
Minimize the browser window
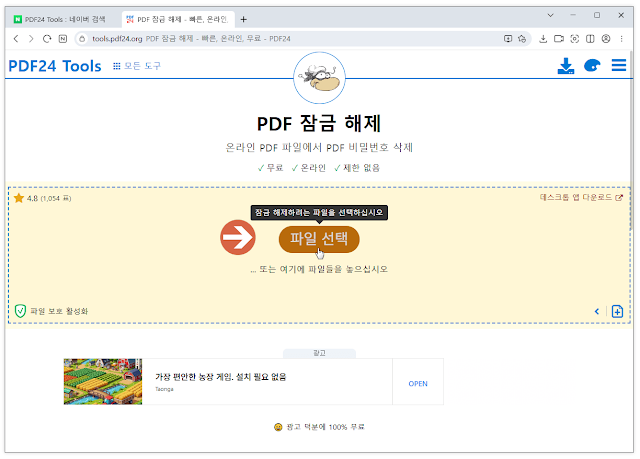pos(573,15)
